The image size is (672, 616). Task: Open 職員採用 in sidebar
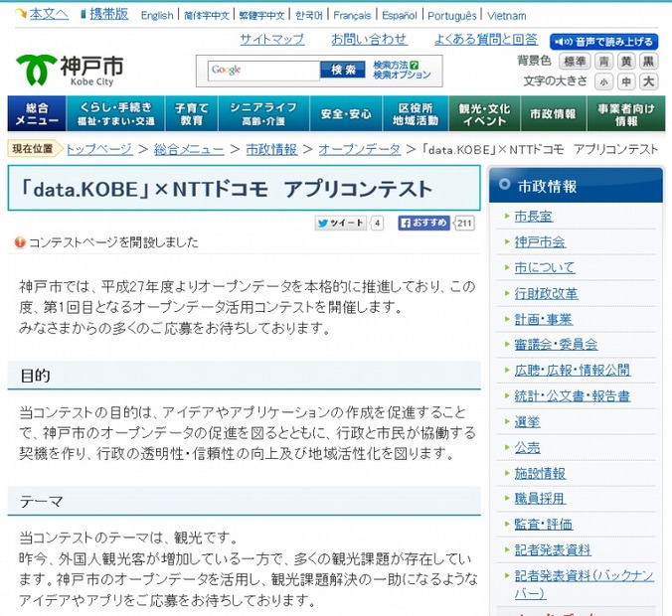tap(540, 498)
